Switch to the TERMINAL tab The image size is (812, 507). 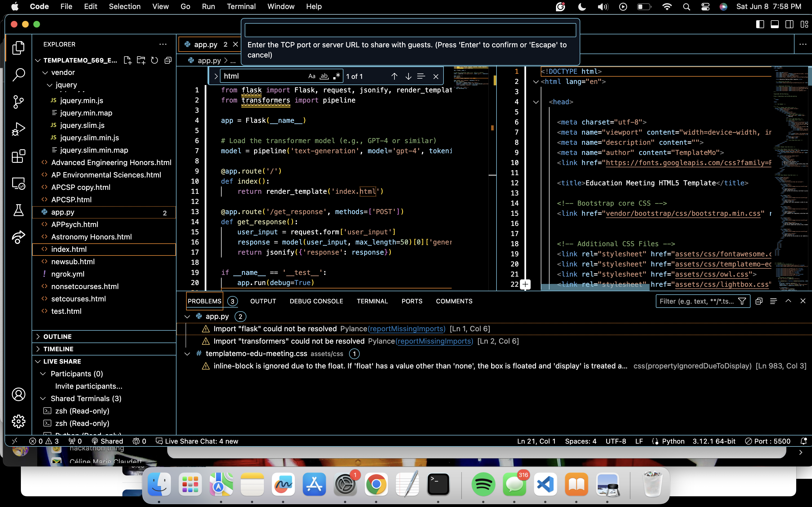pyautogui.click(x=372, y=301)
